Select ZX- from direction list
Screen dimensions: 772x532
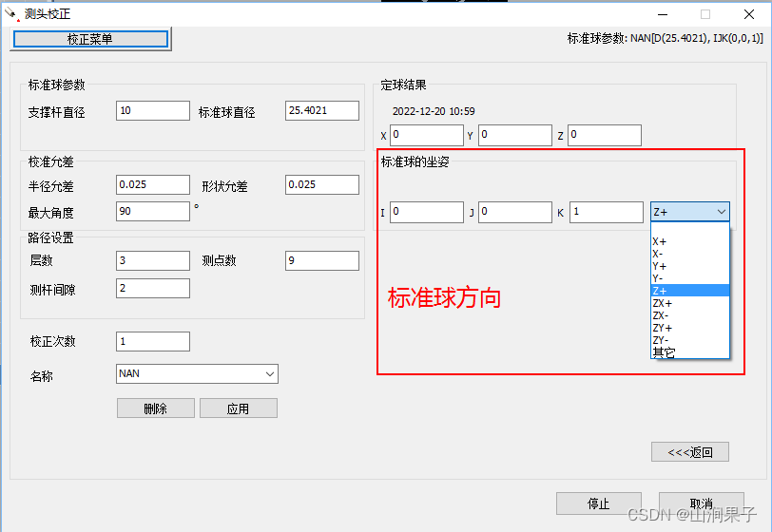point(690,315)
